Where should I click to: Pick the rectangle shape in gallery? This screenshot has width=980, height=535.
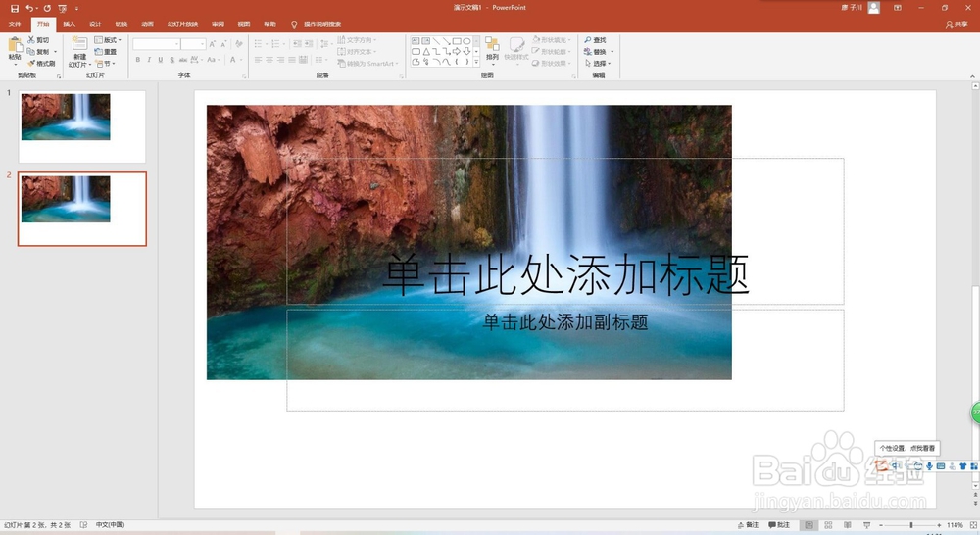[x=457, y=41]
